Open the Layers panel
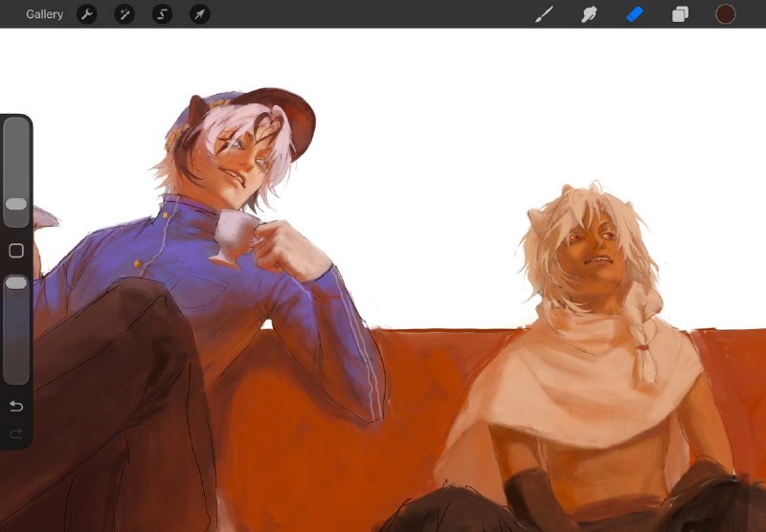 point(680,14)
